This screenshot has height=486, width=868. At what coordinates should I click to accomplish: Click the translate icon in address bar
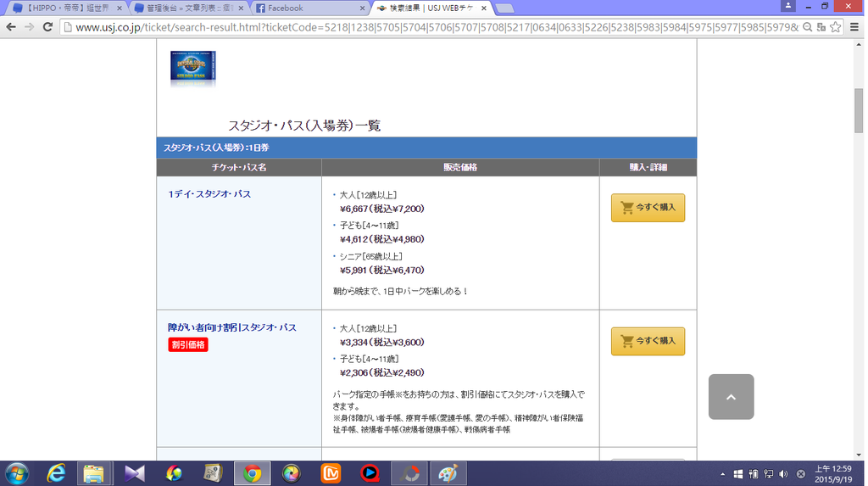[x=821, y=26]
